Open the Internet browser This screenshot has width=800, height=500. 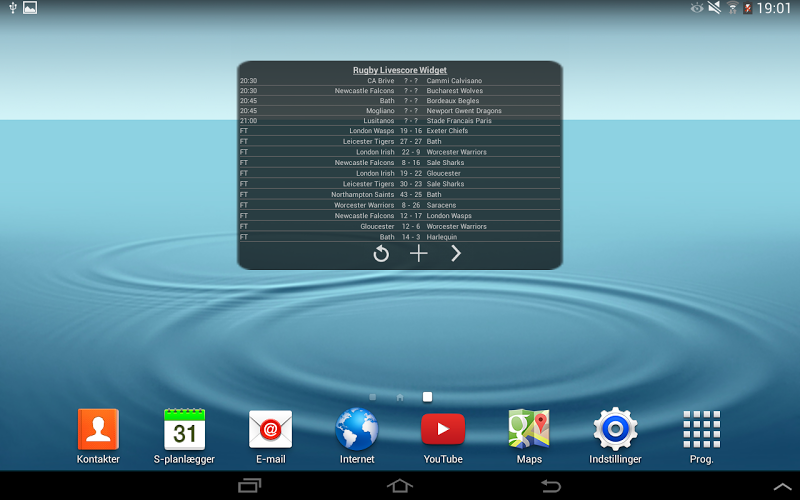[357, 436]
